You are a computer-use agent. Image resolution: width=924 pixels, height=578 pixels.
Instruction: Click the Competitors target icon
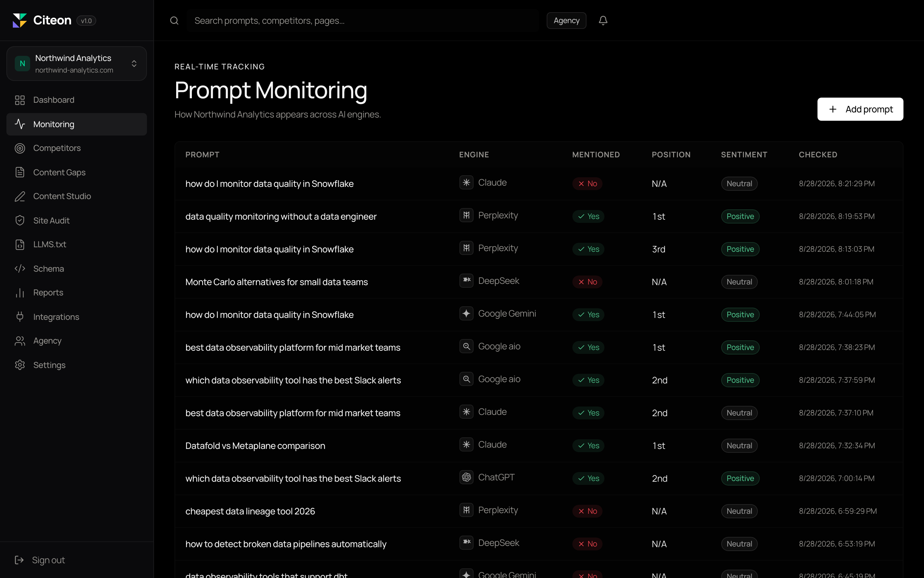point(20,148)
